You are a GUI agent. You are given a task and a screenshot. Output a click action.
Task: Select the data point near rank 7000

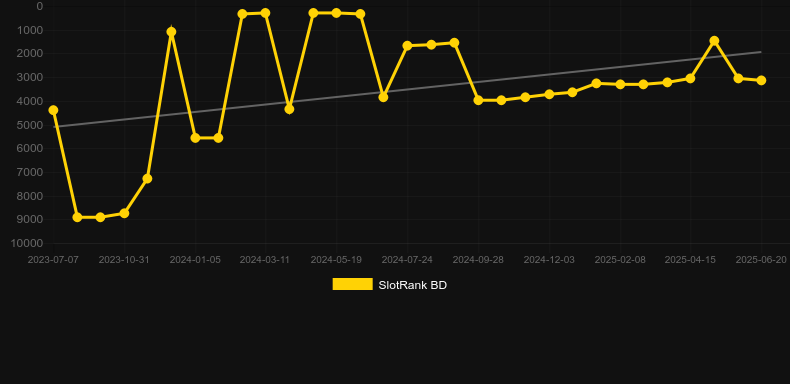click(147, 178)
